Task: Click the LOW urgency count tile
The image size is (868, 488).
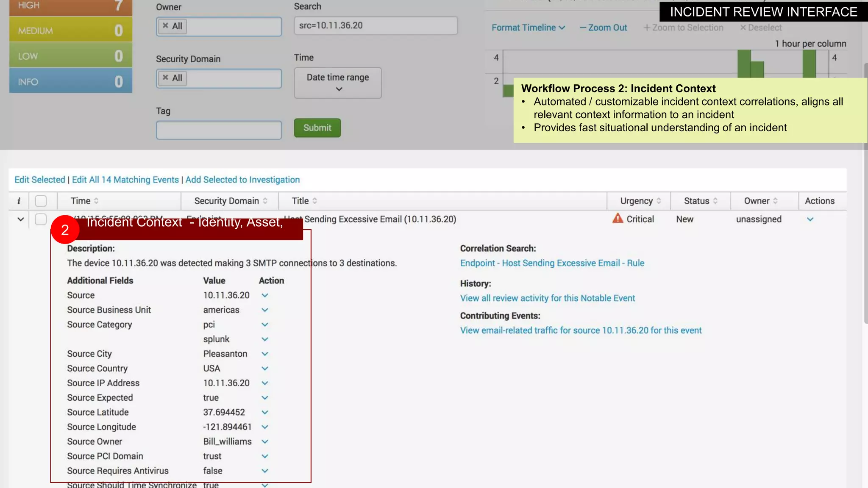Action: 71,55
